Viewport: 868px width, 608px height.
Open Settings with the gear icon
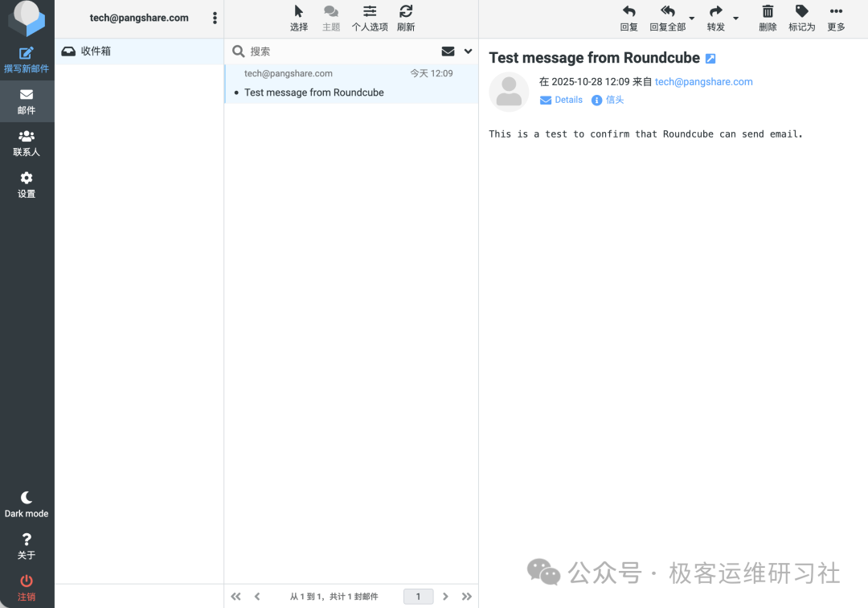pos(27,179)
